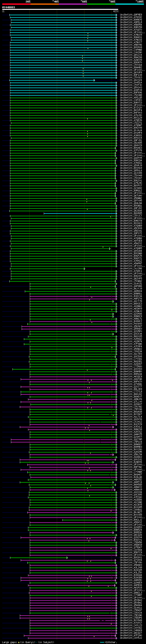Select hit label UniRef100_Q5VS43

pyautogui.click(x=131, y=87)
